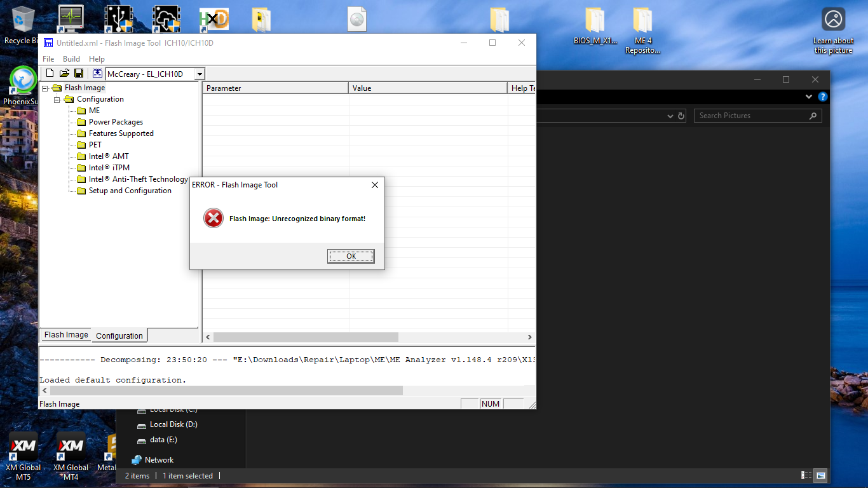
Task: Open the system monitor desktop shortcut
Action: [71, 19]
